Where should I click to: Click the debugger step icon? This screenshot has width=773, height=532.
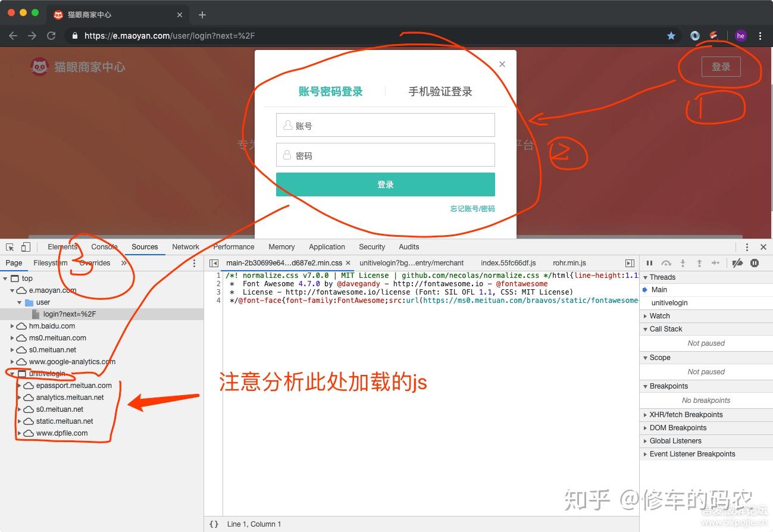pos(716,263)
